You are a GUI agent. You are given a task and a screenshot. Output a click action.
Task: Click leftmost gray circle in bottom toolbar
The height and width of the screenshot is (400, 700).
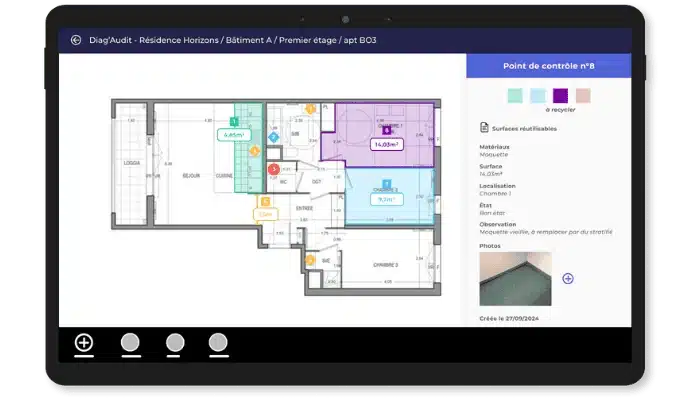[x=130, y=343]
